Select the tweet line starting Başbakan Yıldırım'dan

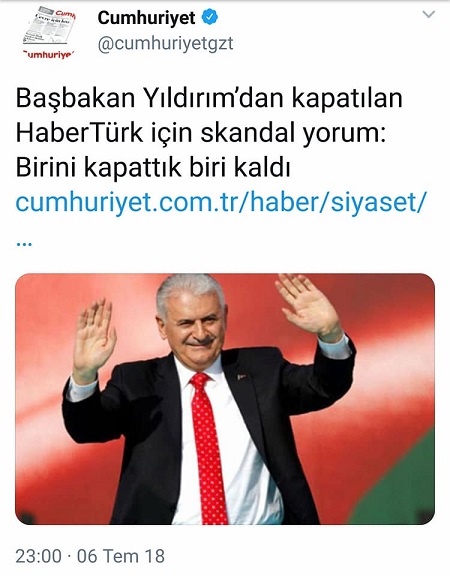click(209, 98)
